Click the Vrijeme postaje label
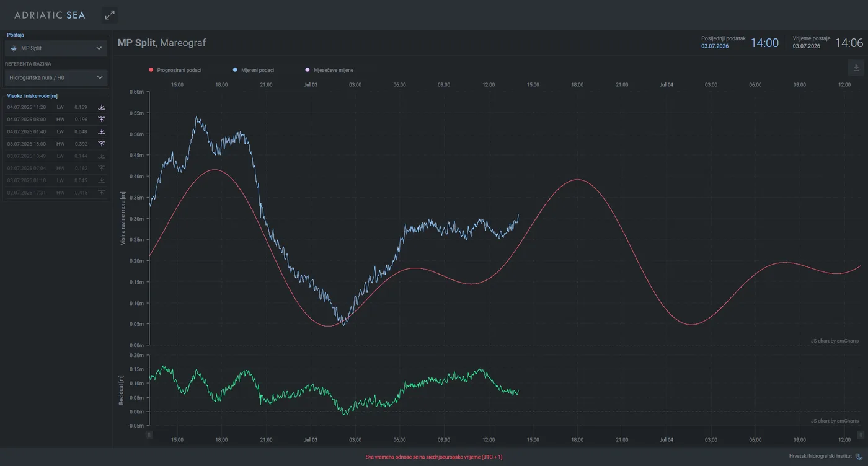The height and width of the screenshot is (466, 868). 812,38
